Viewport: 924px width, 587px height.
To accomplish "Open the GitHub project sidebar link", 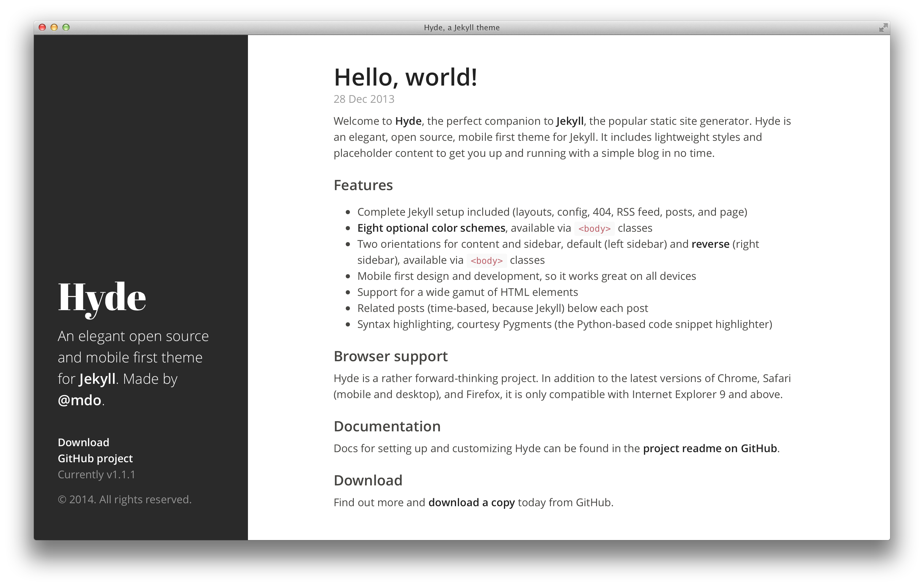I will click(95, 459).
